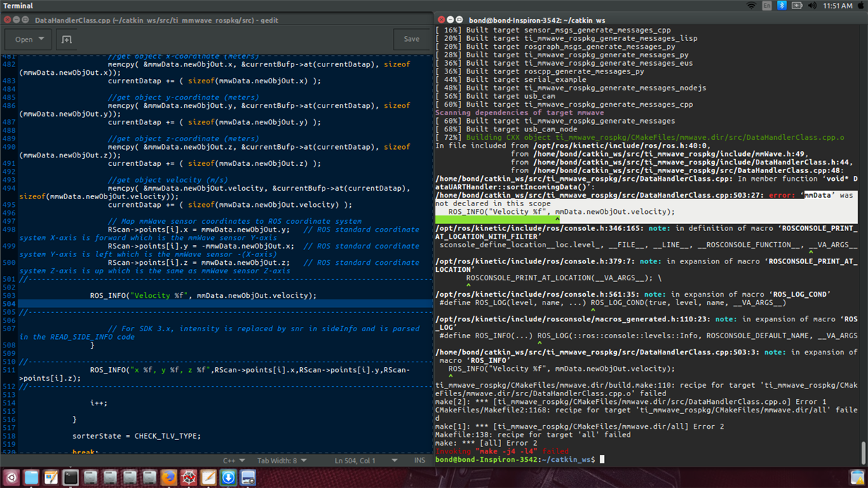This screenshot has width=868, height=488.
Task: Open the 11:51 AM clock menu
Action: (838, 6)
